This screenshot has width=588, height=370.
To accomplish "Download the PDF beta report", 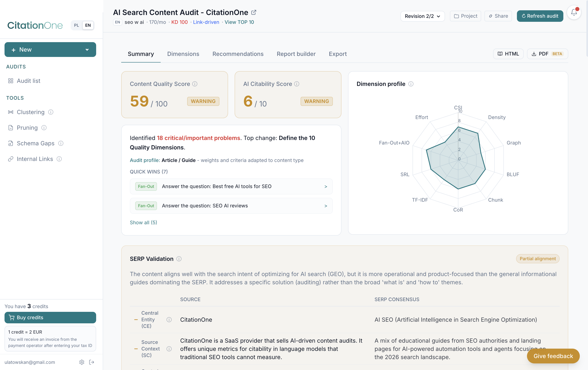I will [x=548, y=54].
